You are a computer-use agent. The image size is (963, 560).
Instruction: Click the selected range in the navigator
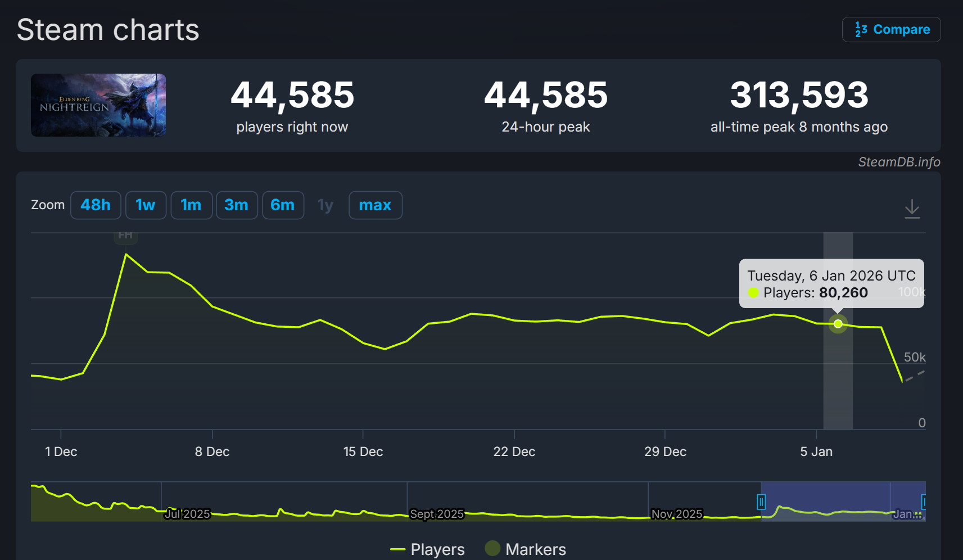tap(843, 502)
